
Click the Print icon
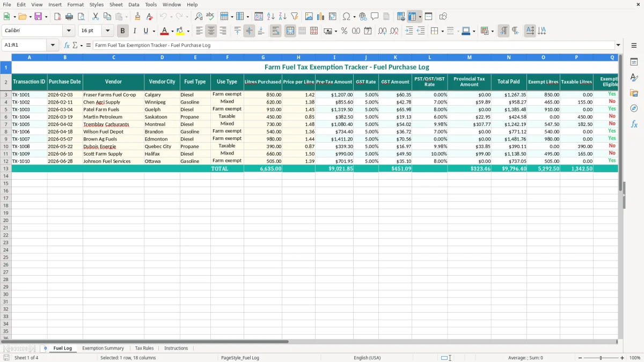[x=69, y=17]
